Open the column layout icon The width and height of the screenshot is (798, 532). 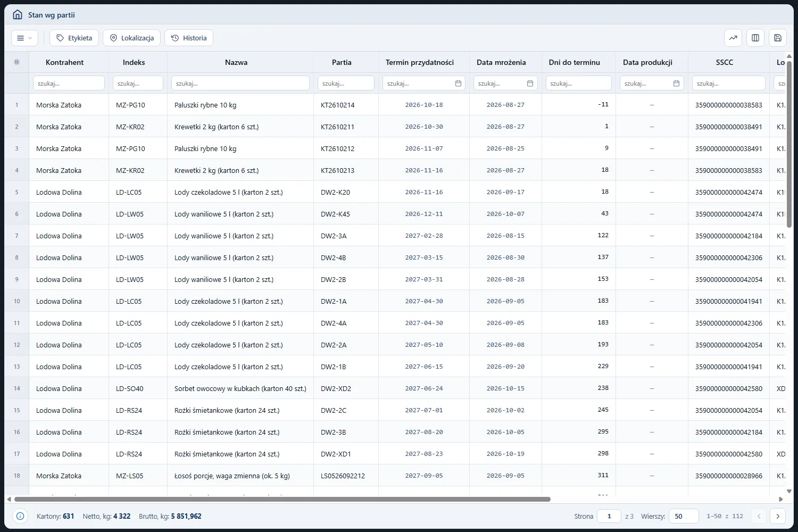[x=755, y=38]
